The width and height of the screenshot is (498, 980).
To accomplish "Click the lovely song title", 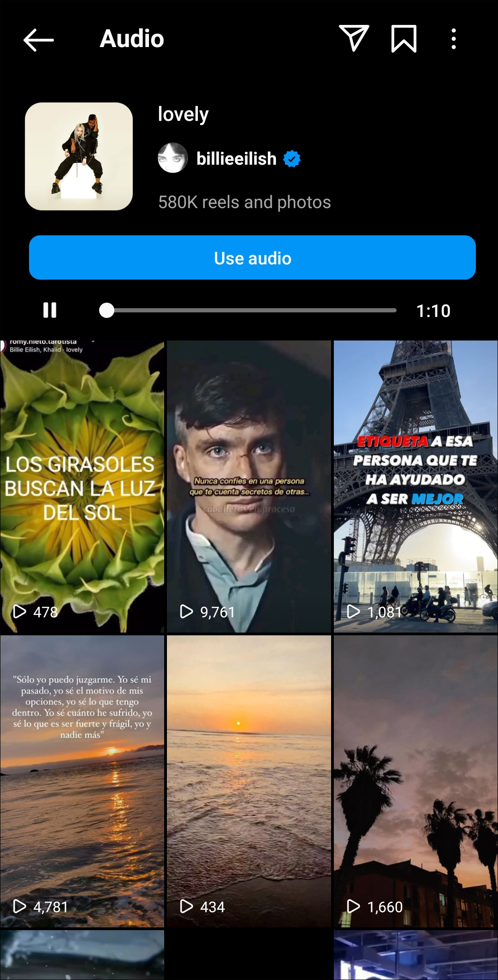I will pos(183,114).
